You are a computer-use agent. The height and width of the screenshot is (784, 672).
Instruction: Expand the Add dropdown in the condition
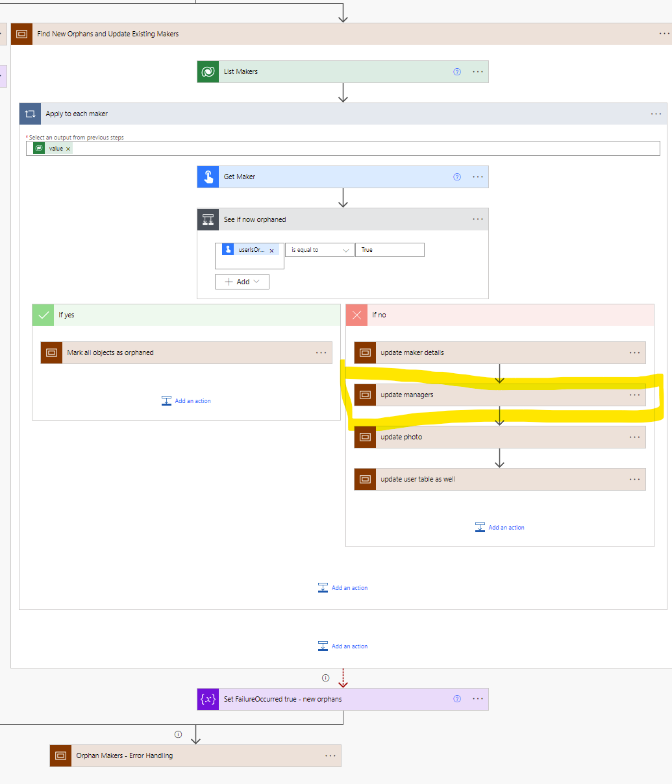[x=242, y=281]
